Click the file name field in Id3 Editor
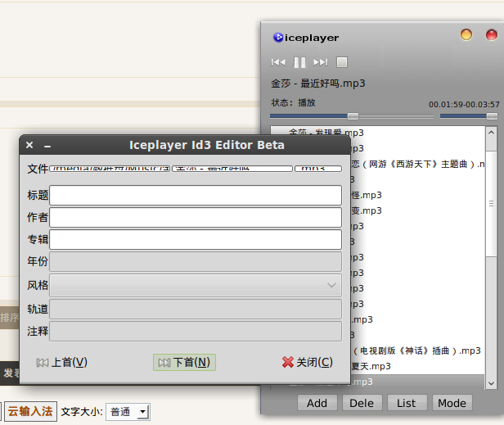504x425 pixels. pyautogui.click(x=232, y=169)
